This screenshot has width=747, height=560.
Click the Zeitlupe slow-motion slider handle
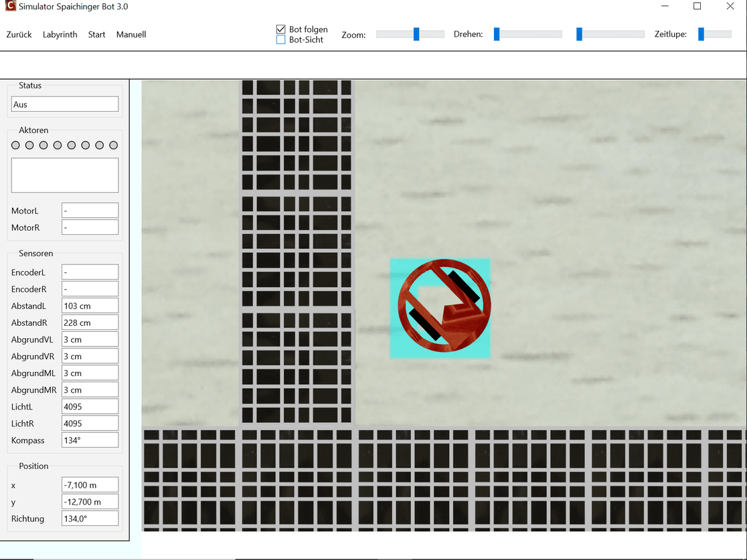click(x=701, y=34)
